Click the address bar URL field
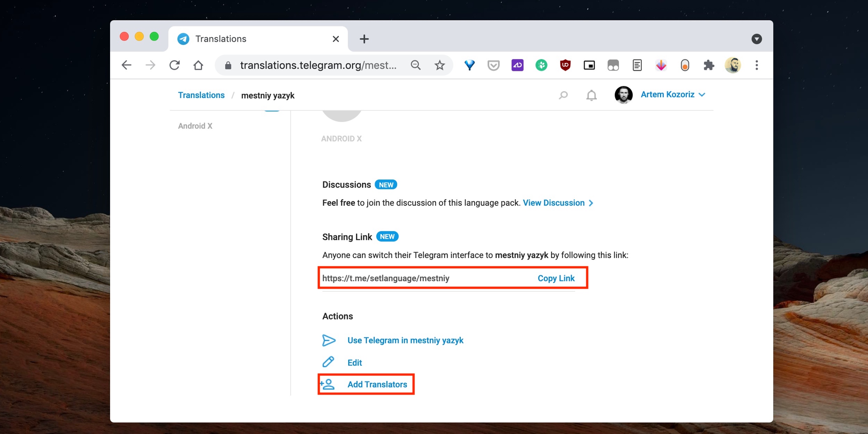The image size is (868, 434). (318, 65)
